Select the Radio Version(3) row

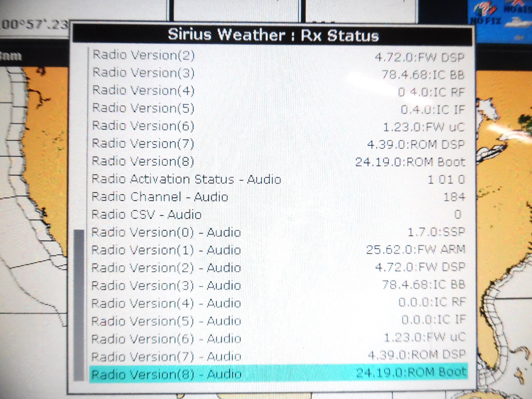278,73
